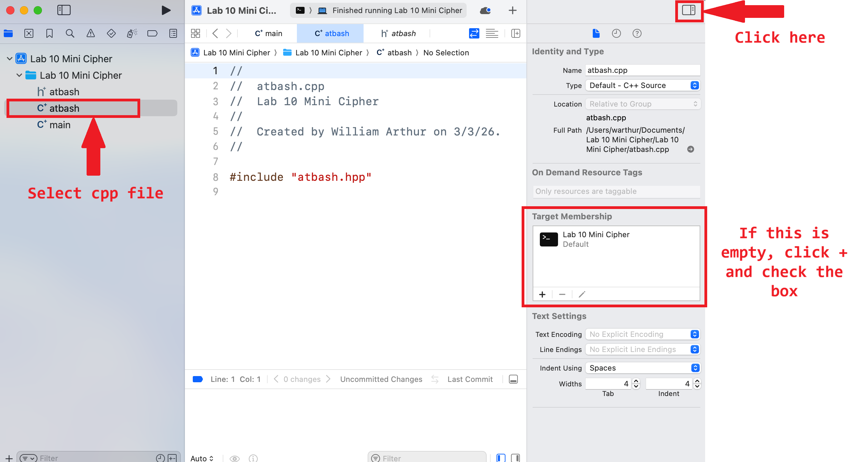This screenshot has width=868, height=462.
Task: Show the Bookmark navigator
Action: point(49,33)
